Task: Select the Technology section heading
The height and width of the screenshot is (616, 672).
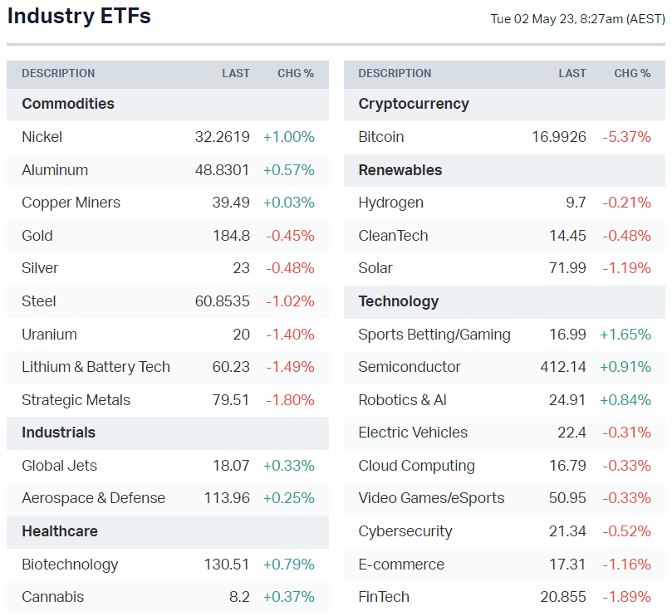Action: (399, 301)
